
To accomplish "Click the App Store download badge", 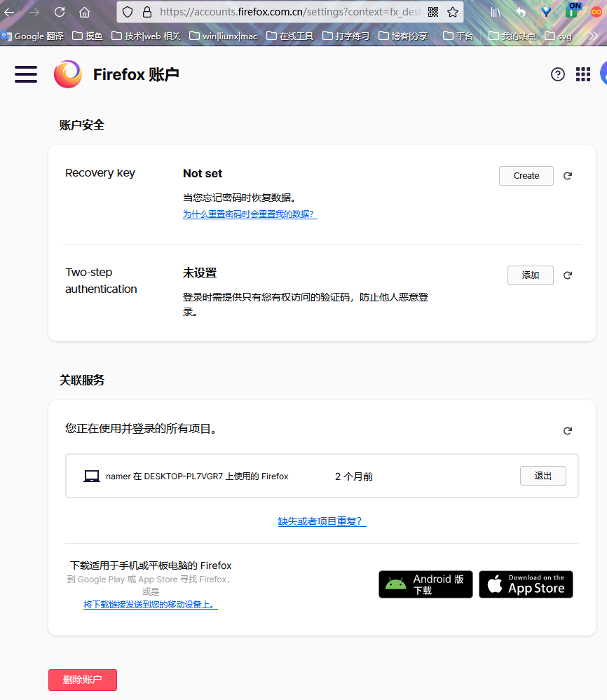I will tap(526, 584).
